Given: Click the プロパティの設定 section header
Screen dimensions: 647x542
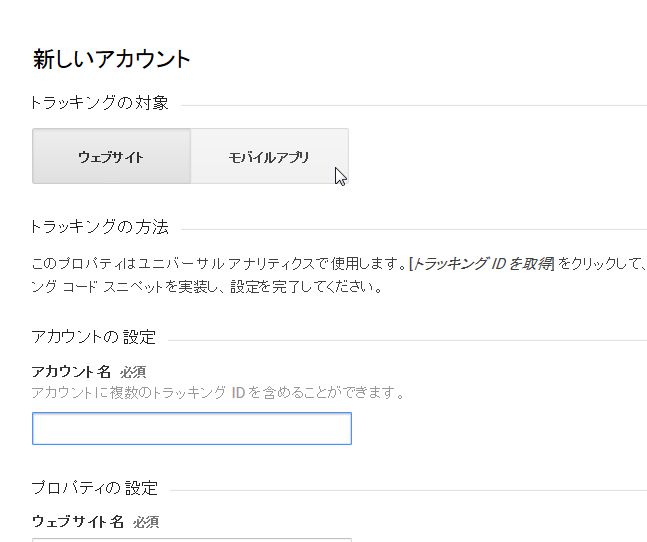Looking at the screenshot, I should point(94,488).
